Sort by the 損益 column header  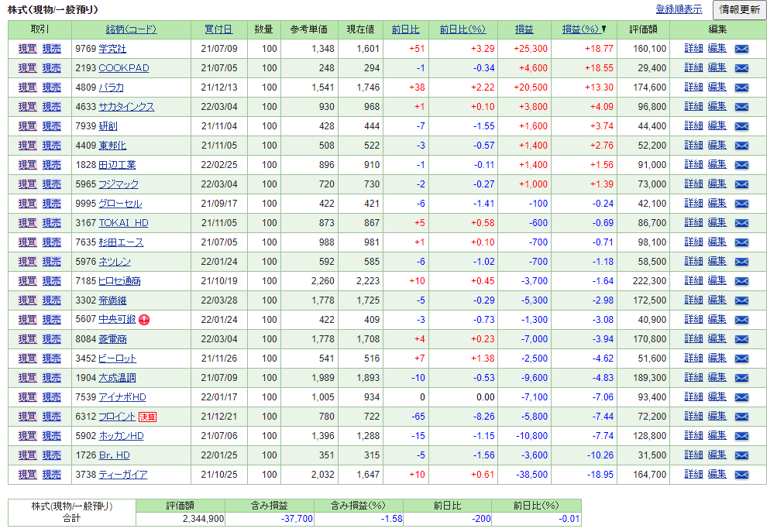[524, 29]
